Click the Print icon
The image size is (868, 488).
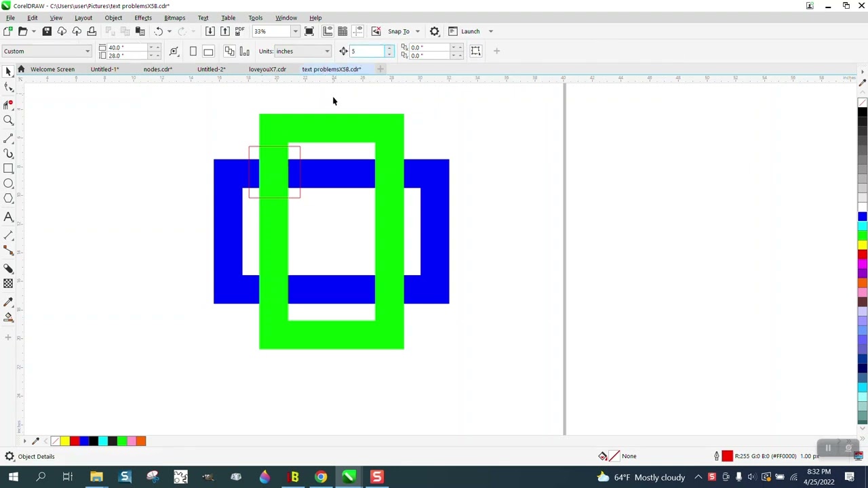tap(92, 31)
